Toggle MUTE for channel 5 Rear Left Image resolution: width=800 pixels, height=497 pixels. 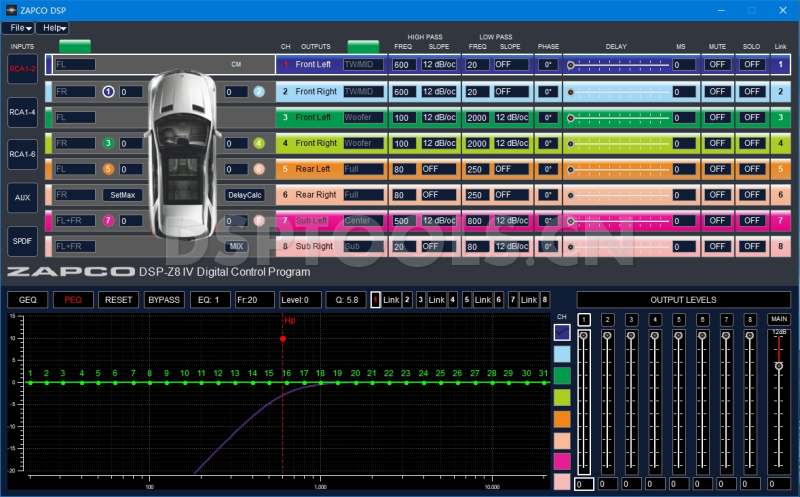pos(717,169)
